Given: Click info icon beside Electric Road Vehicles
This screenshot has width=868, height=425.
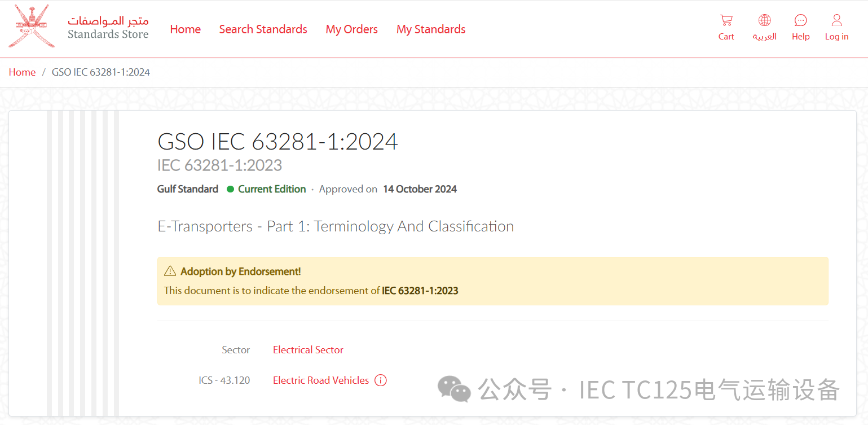Looking at the screenshot, I should 381,380.
